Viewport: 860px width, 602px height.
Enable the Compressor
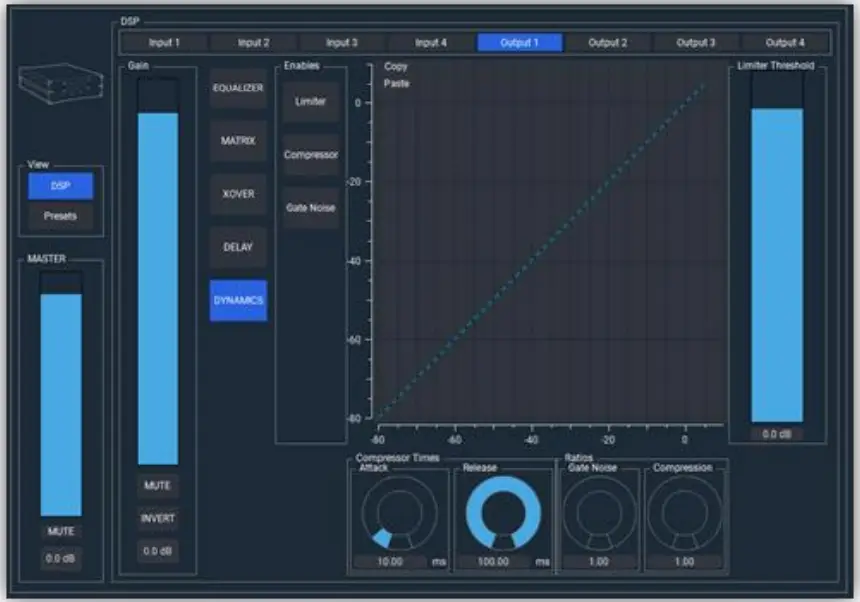311,155
